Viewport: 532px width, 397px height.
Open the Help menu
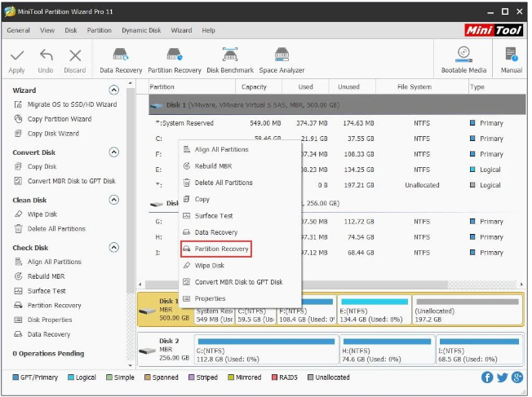[208, 30]
